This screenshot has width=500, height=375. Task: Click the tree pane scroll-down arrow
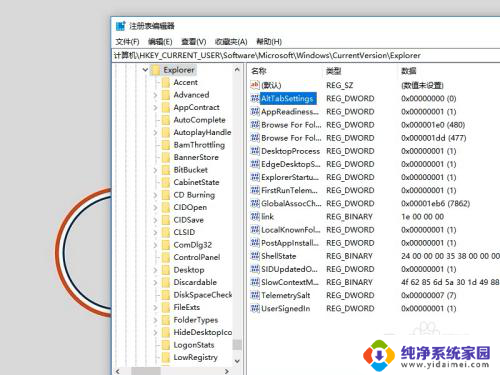[x=237, y=361]
